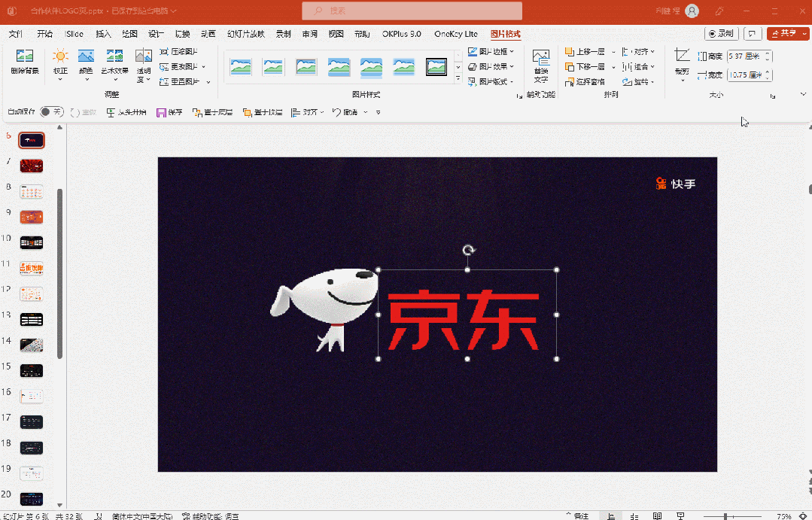Open Picture Layout (图片版式) menu
Image resolution: width=812 pixels, height=520 pixels.
click(491, 82)
